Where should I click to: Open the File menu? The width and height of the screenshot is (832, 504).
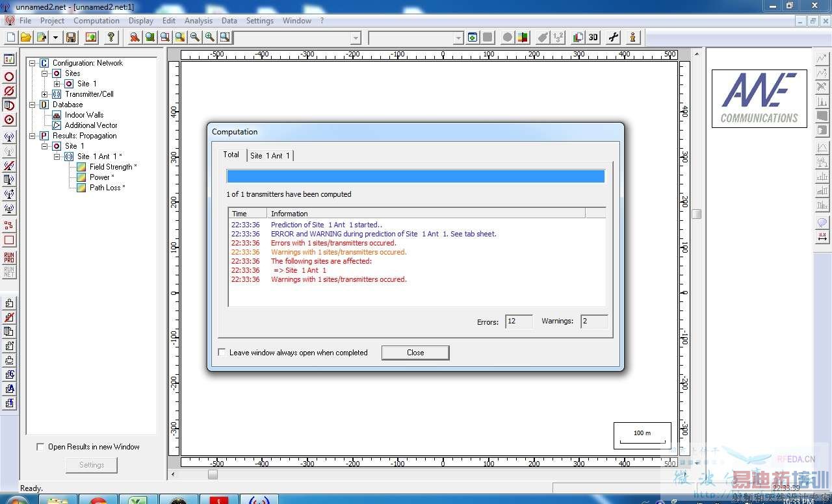(x=25, y=21)
